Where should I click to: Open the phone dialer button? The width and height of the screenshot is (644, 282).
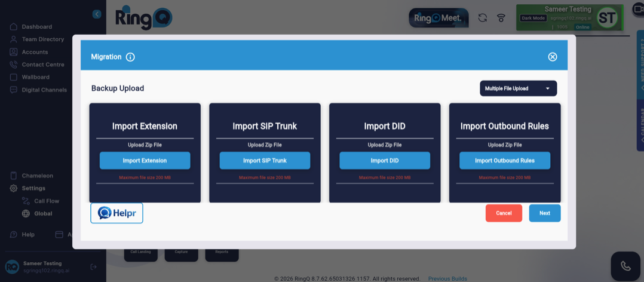coord(625,266)
